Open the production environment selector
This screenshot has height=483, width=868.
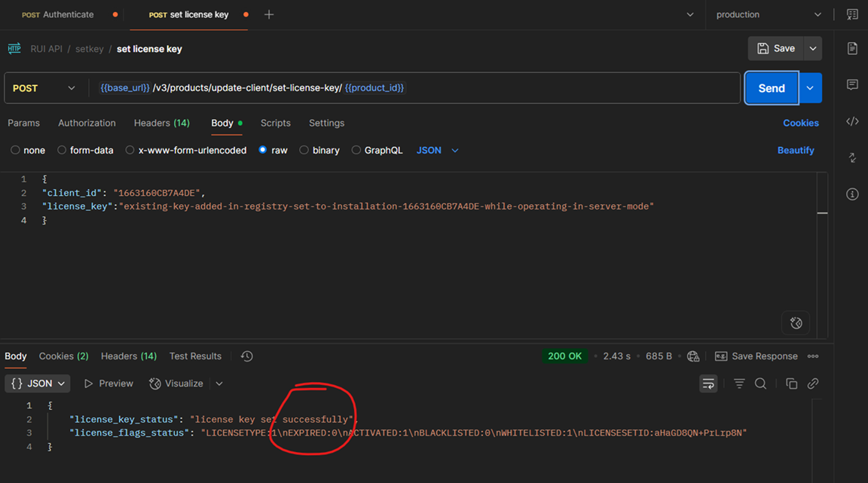coord(769,15)
